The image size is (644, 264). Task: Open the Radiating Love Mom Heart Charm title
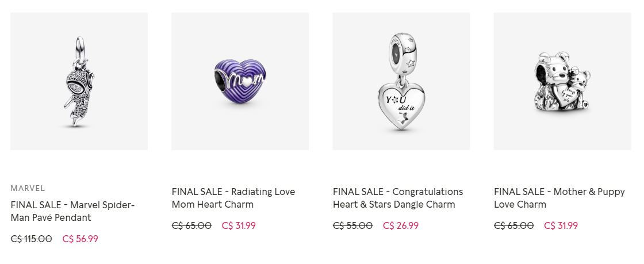click(x=233, y=198)
